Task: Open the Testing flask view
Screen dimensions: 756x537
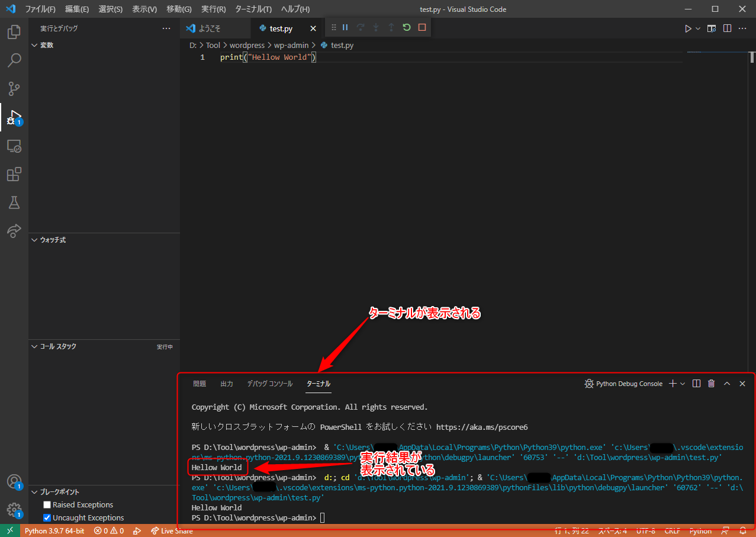Action: pos(14,202)
